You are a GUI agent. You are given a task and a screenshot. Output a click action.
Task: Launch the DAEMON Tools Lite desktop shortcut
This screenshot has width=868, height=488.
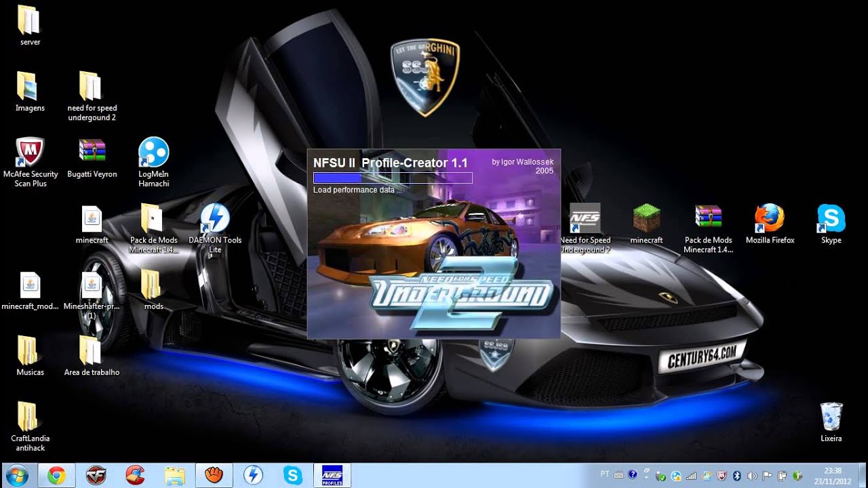click(215, 228)
